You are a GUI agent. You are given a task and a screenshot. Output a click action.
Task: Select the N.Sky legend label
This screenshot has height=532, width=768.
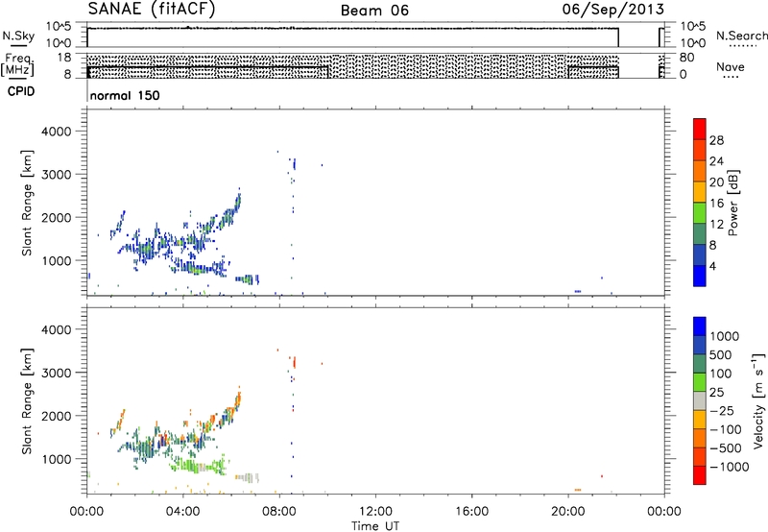(18, 36)
